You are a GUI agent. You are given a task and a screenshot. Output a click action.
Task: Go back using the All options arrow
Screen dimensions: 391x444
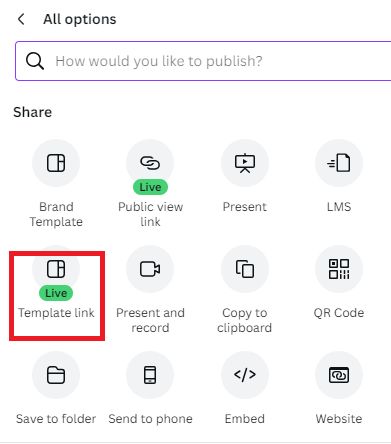point(21,19)
